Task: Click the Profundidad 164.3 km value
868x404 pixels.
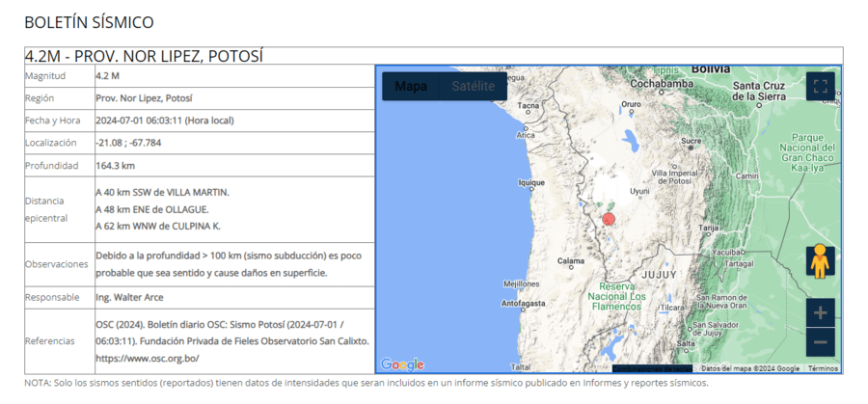Action: 115,165
